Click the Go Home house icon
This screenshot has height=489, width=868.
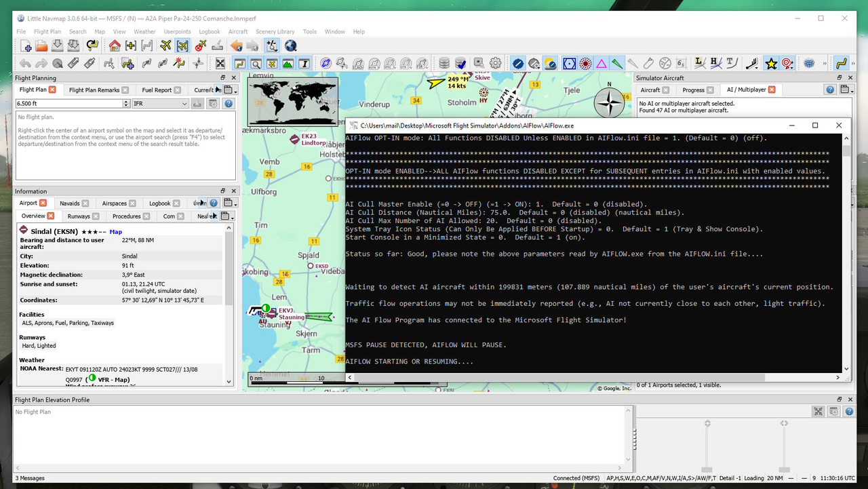[x=115, y=45]
